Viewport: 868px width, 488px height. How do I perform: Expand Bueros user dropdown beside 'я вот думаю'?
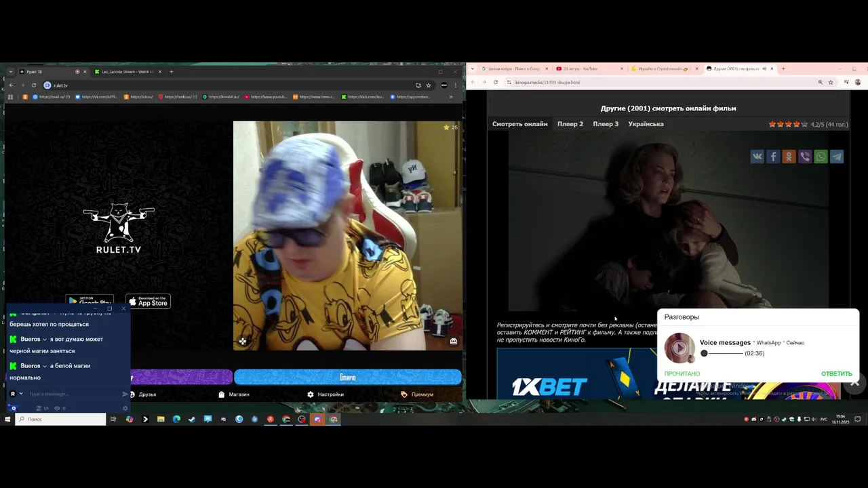pos(45,339)
